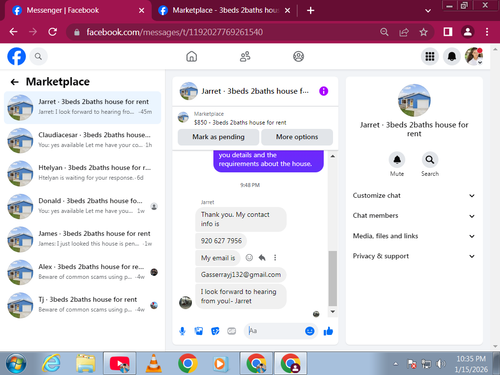The image size is (500, 375).
Task: Open Facebook home logo
Action: 16,56
